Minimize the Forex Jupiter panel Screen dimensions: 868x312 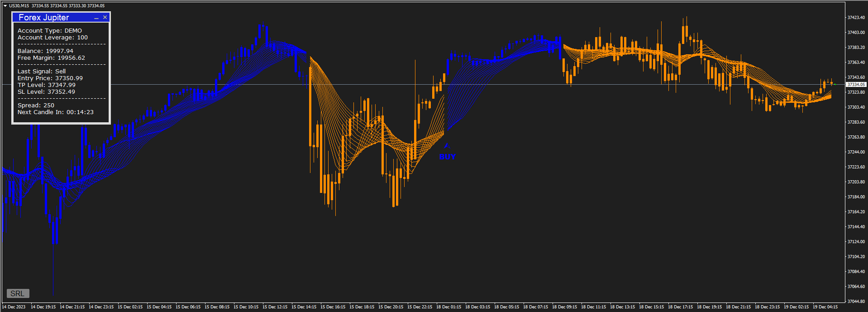pyautogui.click(x=96, y=18)
